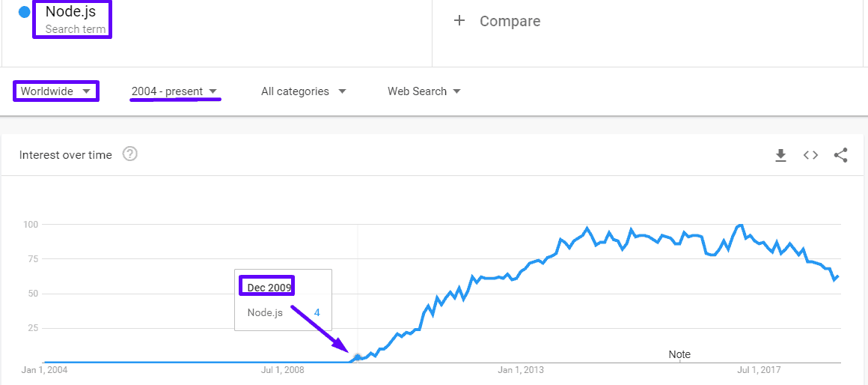Click the Note label on the chart
Image resolution: width=868 pixels, height=385 pixels.
pos(679,354)
